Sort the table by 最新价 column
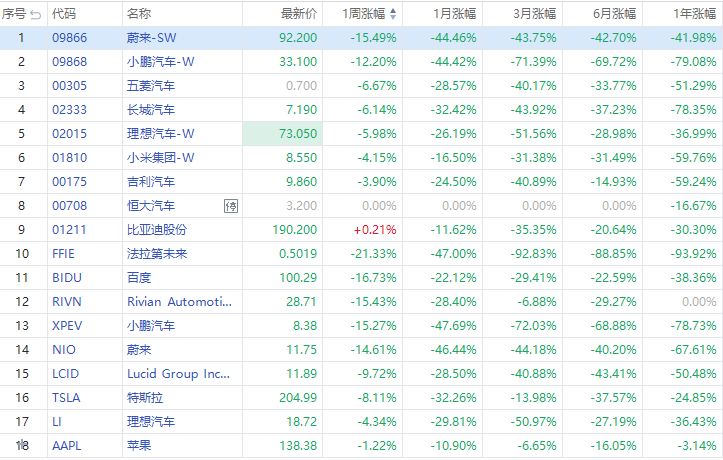The width and height of the screenshot is (723, 460). [x=298, y=14]
